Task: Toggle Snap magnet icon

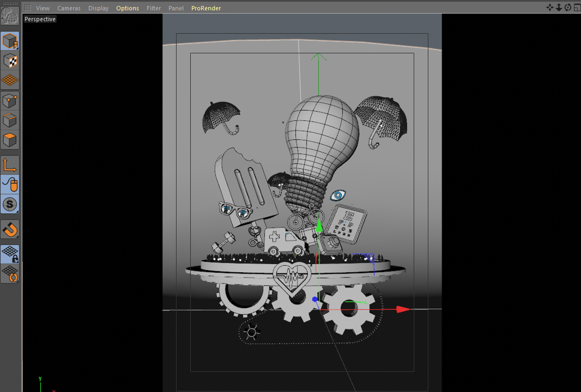Action: point(10,230)
